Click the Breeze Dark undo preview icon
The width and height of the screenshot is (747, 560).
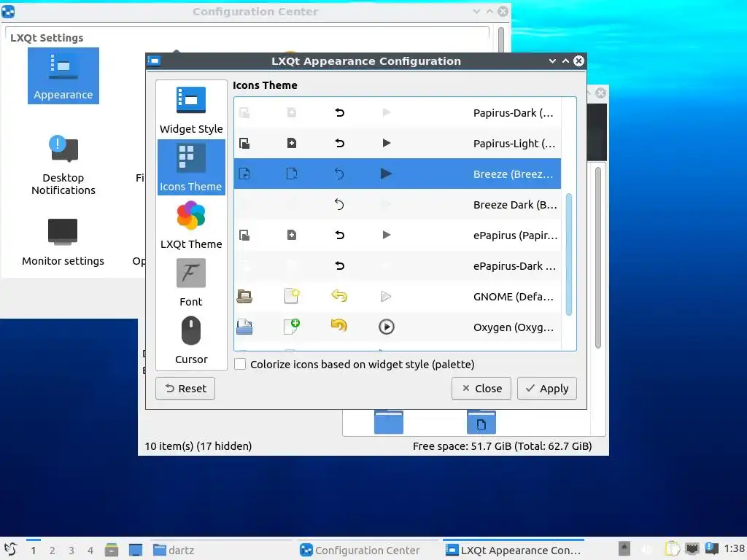[x=339, y=204]
